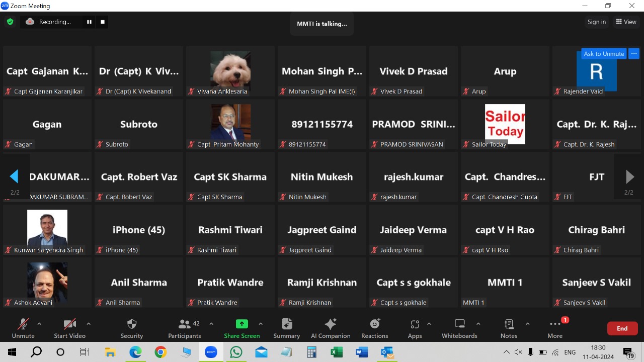644x362 pixels.
Task: Open the Security shield options
Action: point(132,324)
